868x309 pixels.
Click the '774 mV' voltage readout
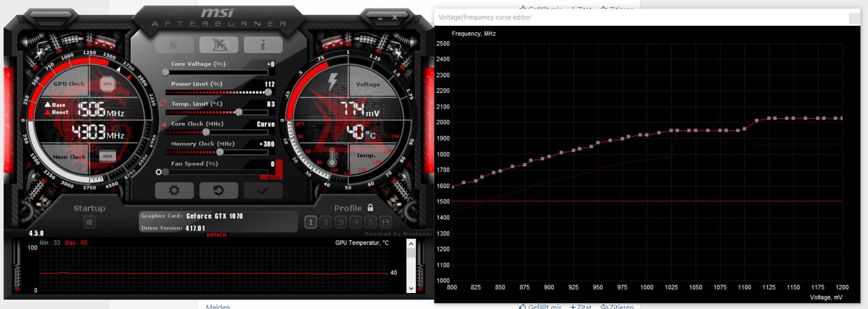(360, 109)
